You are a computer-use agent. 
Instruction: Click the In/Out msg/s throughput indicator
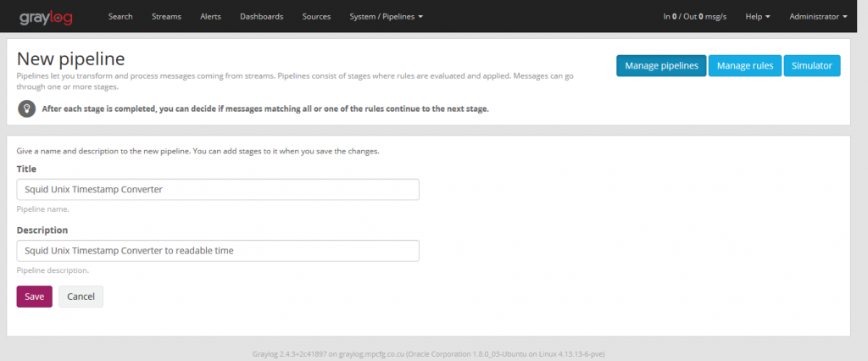(695, 17)
